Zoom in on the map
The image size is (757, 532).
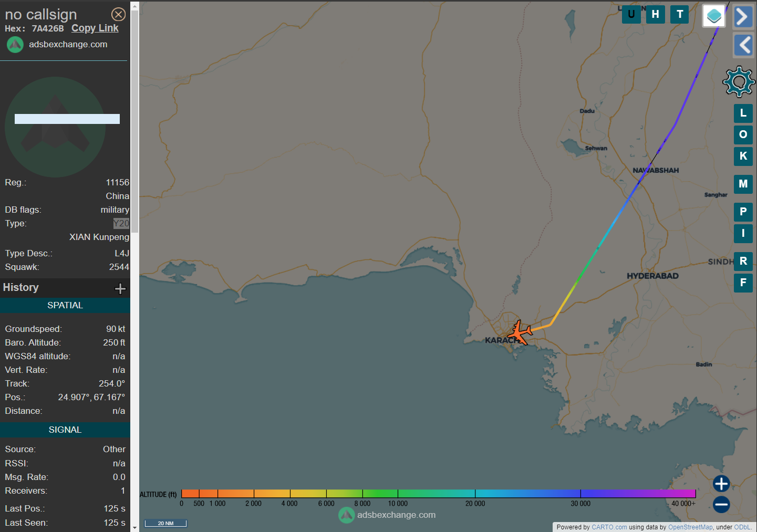point(721,484)
